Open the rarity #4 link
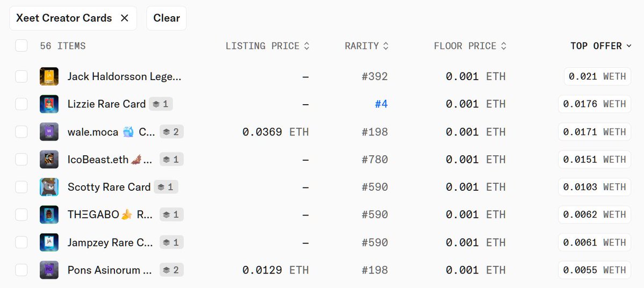Image resolution: width=644 pixels, height=288 pixels. 381,104
